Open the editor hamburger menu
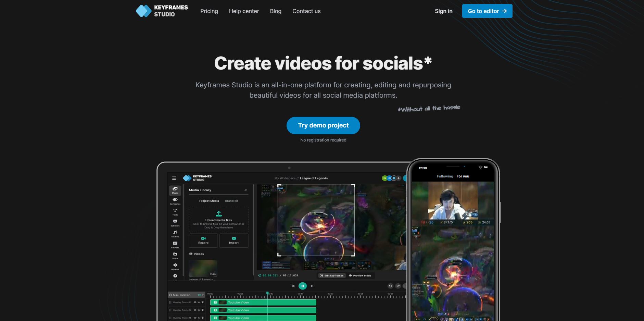Viewport: 644px width, 321px height. click(x=174, y=178)
